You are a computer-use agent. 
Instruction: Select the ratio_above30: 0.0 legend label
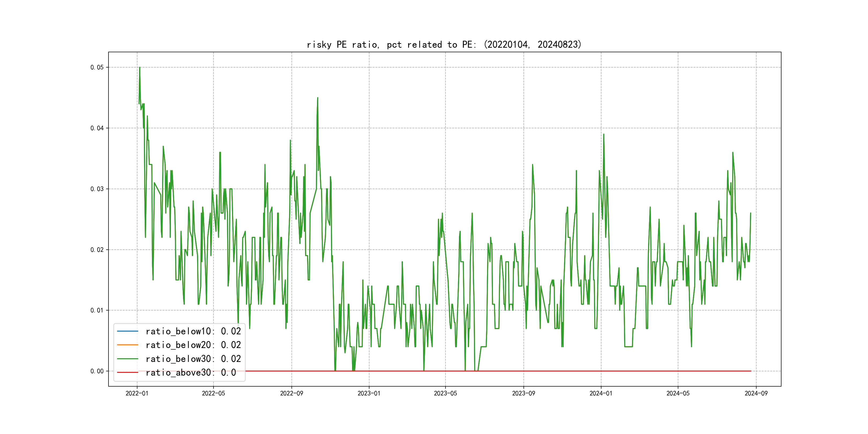tap(190, 373)
